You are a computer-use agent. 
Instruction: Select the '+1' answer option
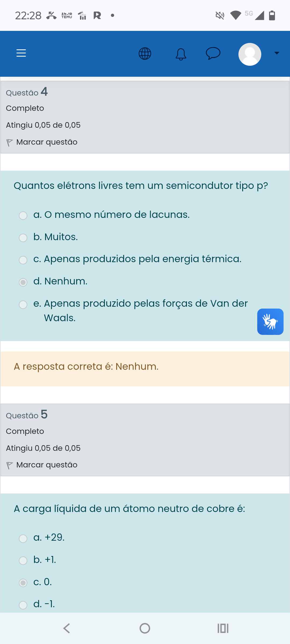point(23,561)
